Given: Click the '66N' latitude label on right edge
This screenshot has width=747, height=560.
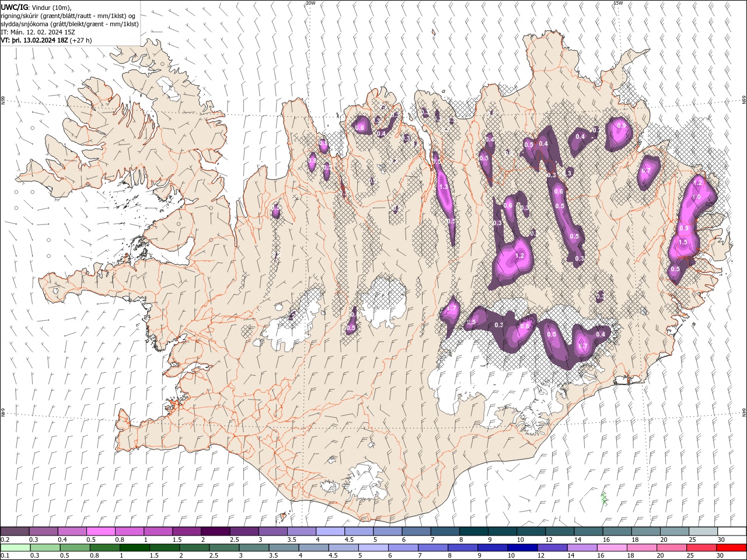Looking at the screenshot, I should [744, 101].
